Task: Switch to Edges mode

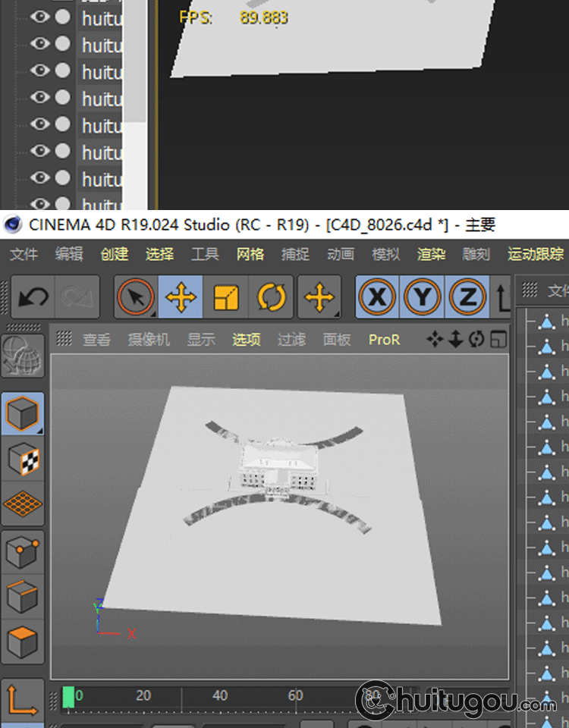Action: coord(23,597)
